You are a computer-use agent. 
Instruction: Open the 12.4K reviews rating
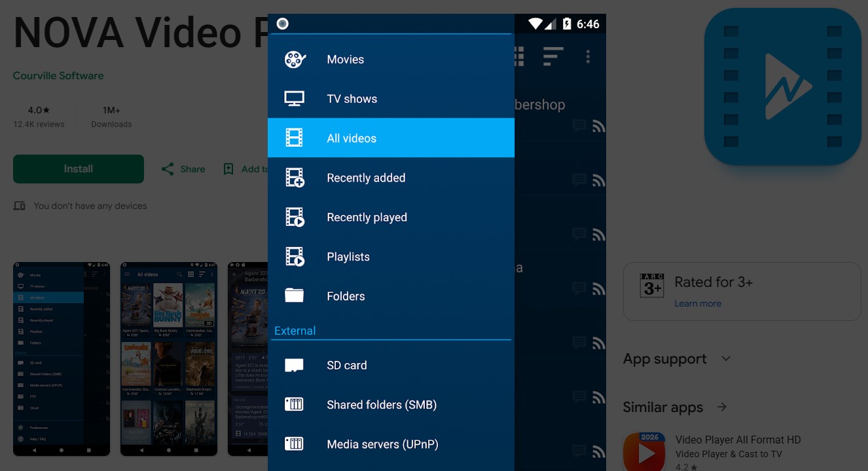tap(39, 117)
